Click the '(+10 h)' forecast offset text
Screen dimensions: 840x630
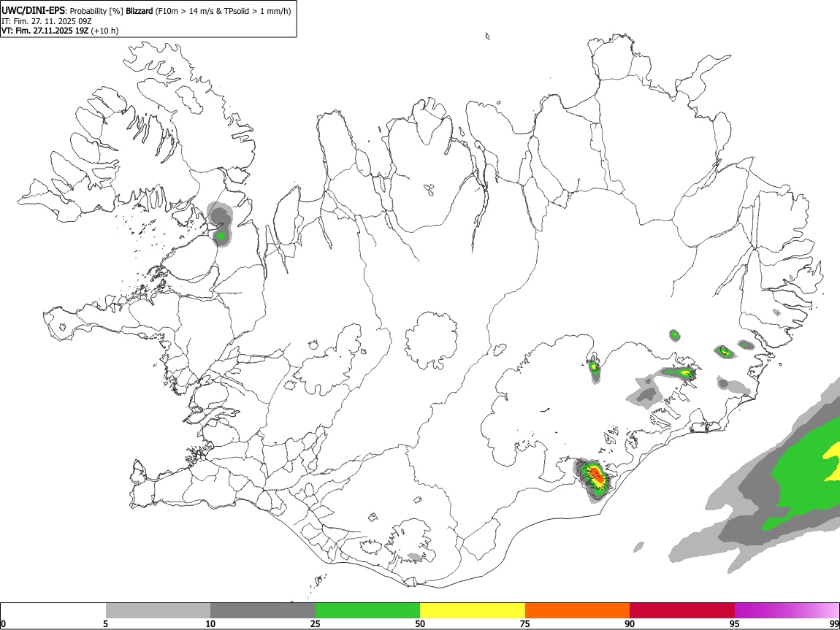pos(105,31)
